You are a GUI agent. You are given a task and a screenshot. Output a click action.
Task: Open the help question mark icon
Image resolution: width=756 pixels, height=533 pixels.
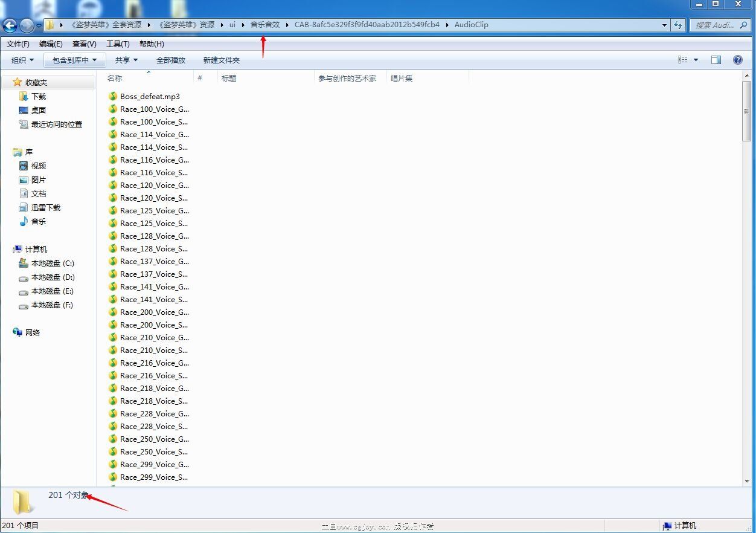click(737, 60)
